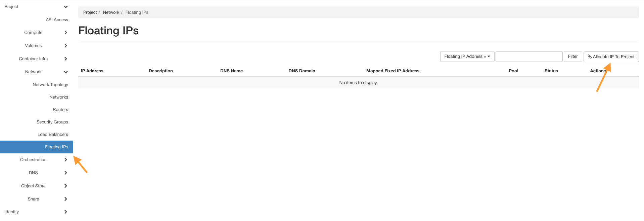Click the filter text input field
The image size is (644, 221).
[528, 57]
